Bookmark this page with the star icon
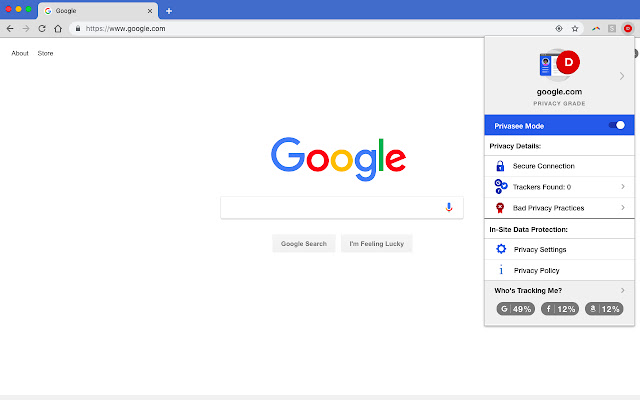The height and width of the screenshot is (400, 640). point(575,29)
